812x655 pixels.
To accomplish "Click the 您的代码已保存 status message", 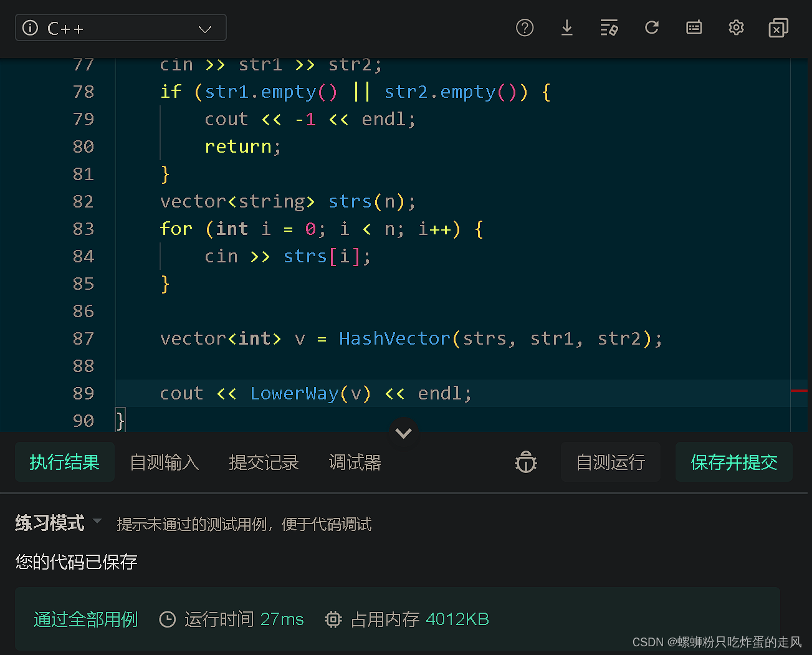I will point(77,562).
